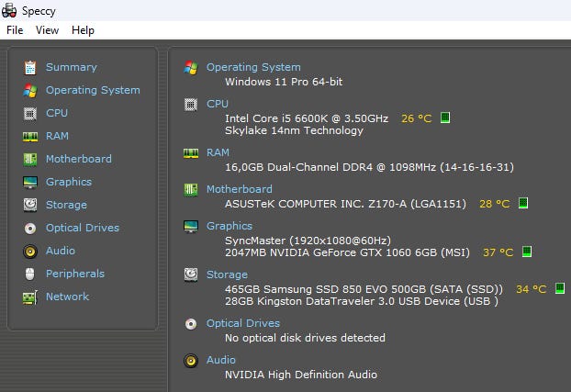Click the Storage drive icon in summary panel
Screen dimensions: 571x392
click(191, 275)
